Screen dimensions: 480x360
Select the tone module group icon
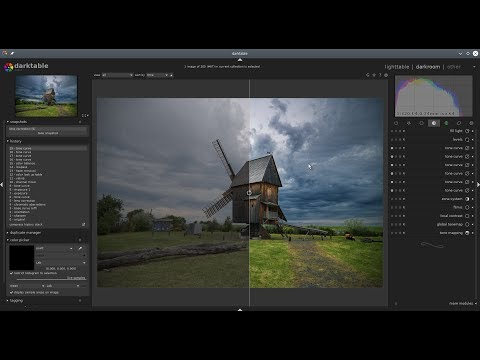pyautogui.click(x=434, y=123)
